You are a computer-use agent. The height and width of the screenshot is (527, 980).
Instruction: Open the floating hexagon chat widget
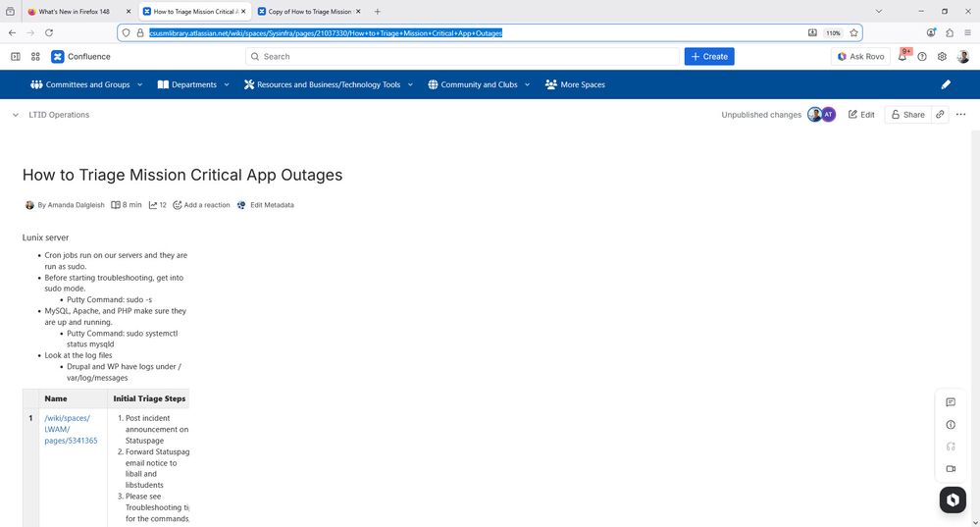[953, 501]
